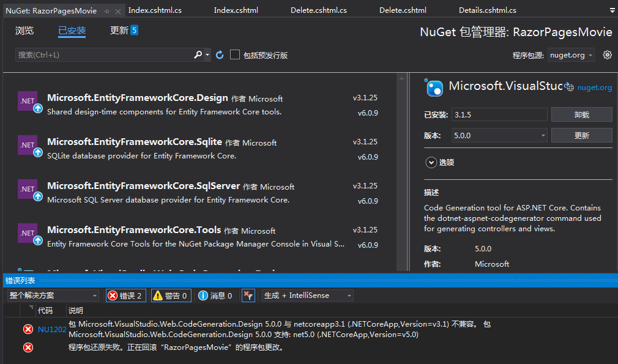Select the 程序包还原失败 error row icon

click(28, 347)
